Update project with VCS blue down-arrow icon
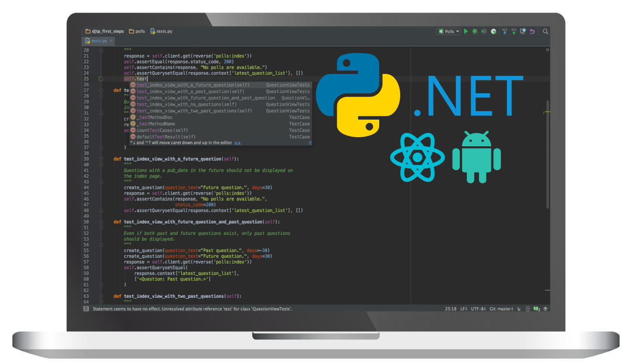The width and height of the screenshot is (632, 364). 505,31
